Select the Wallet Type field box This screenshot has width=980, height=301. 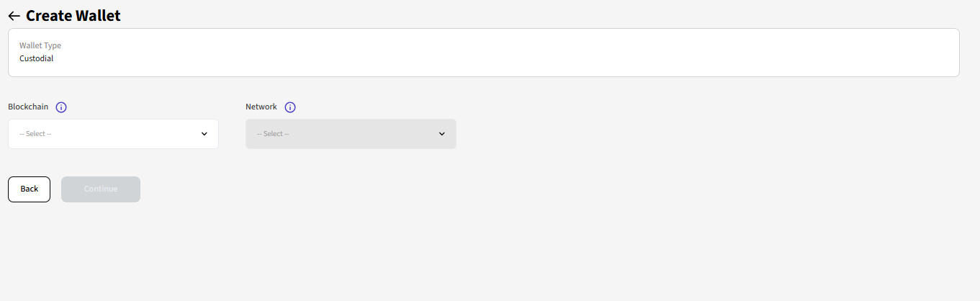[483, 53]
